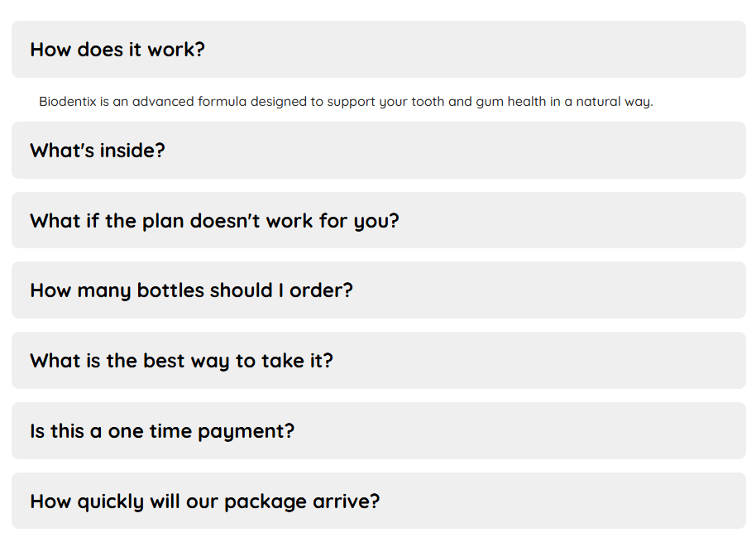Show the answer for 'Is this a one time payment?'
Screen dimensions: 756x547
point(378,431)
